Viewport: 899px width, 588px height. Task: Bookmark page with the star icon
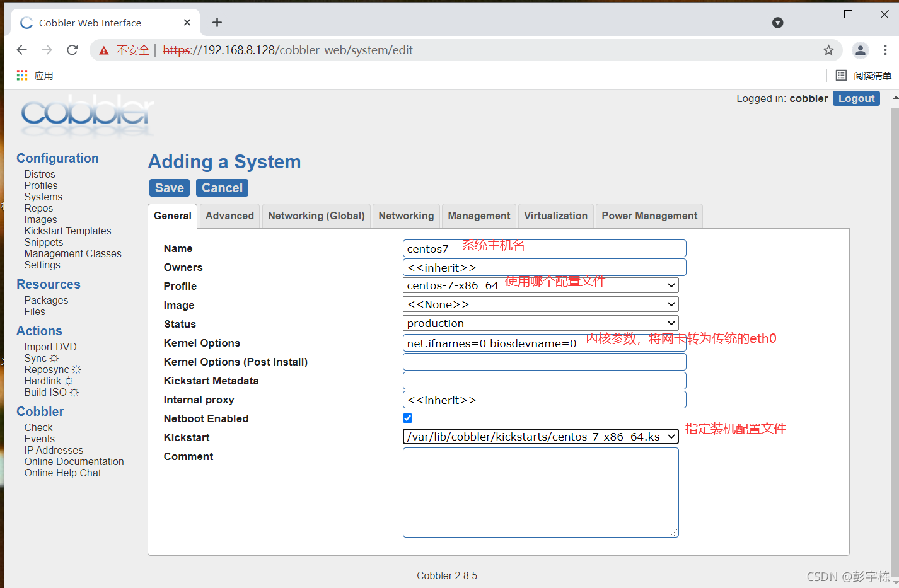[828, 50]
